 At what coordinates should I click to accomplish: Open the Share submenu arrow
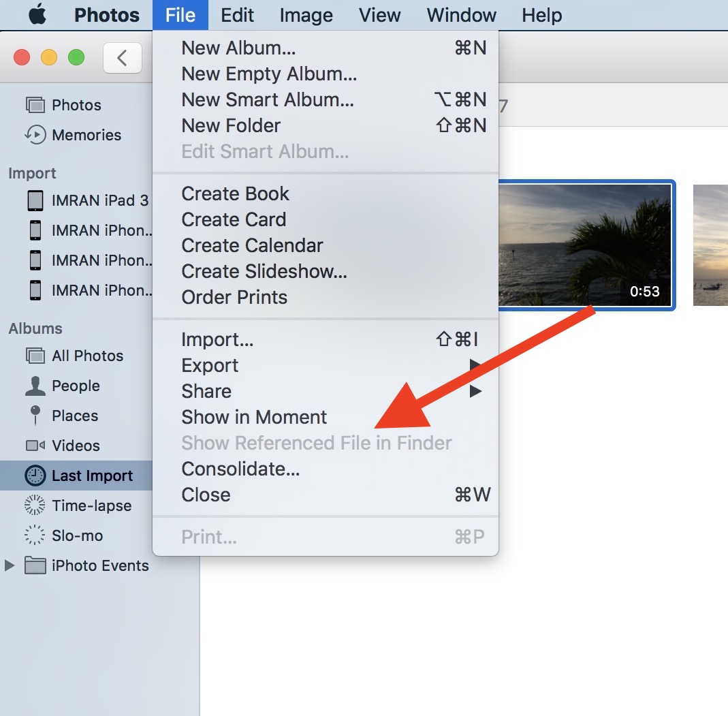click(475, 391)
